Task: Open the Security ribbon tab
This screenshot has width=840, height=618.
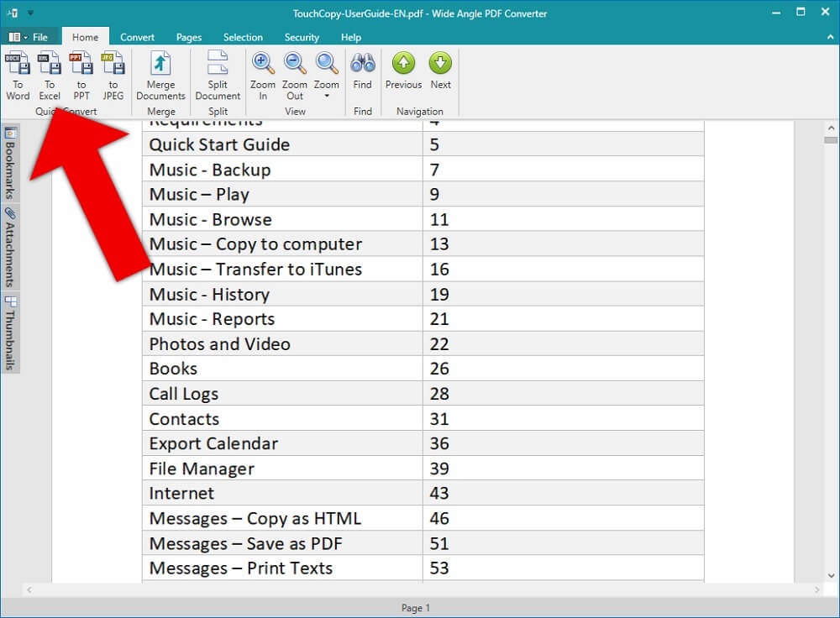Action: tap(302, 37)
